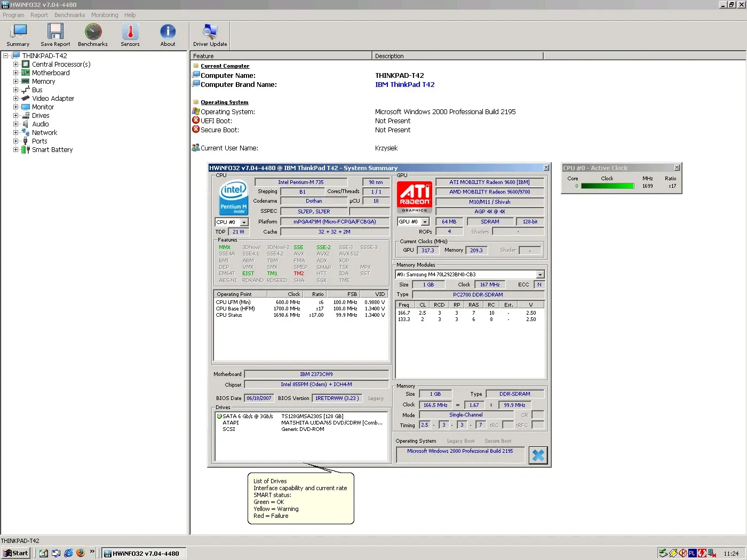Click the green SMART status icon of SATA drive
The image size is (747, 560).
pos(219,416)
